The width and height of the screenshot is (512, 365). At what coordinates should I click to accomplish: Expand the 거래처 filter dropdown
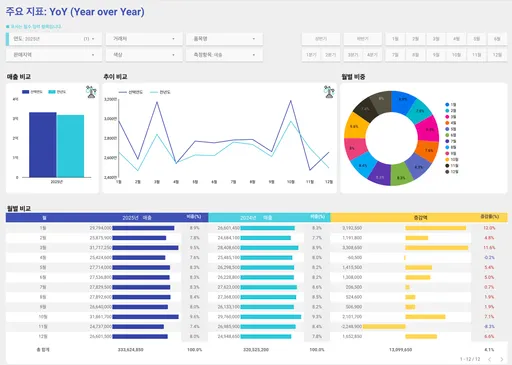(x=144, y=39)
